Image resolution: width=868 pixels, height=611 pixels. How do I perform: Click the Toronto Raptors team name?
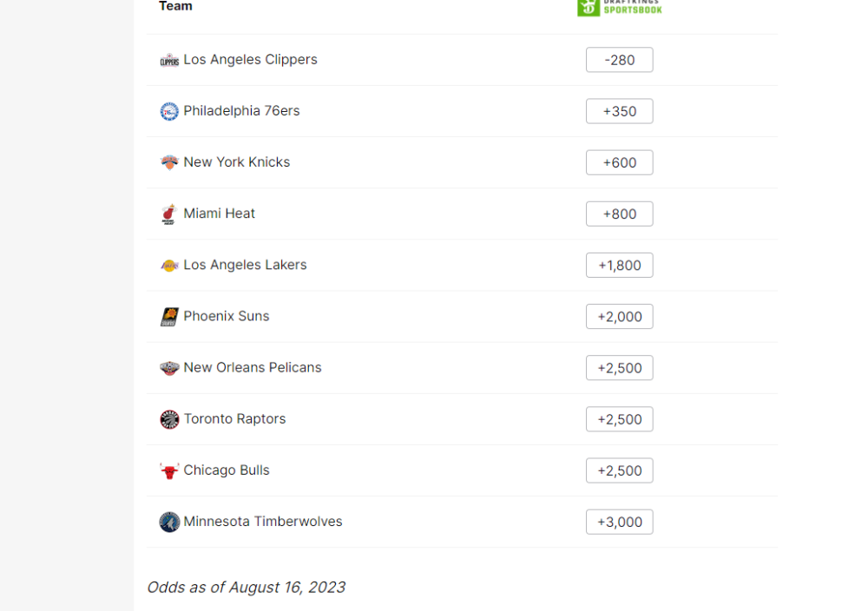[x=234, y=419]
